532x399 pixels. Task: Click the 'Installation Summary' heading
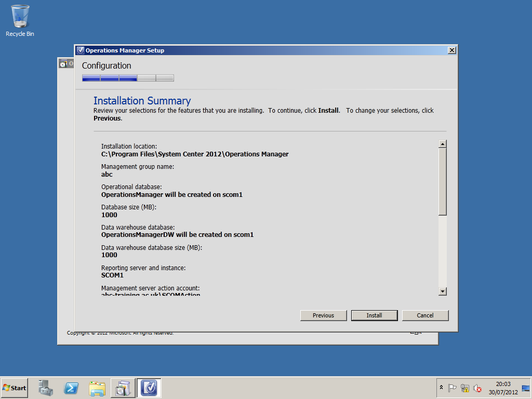pyautogui.click(x=142, y=101)
